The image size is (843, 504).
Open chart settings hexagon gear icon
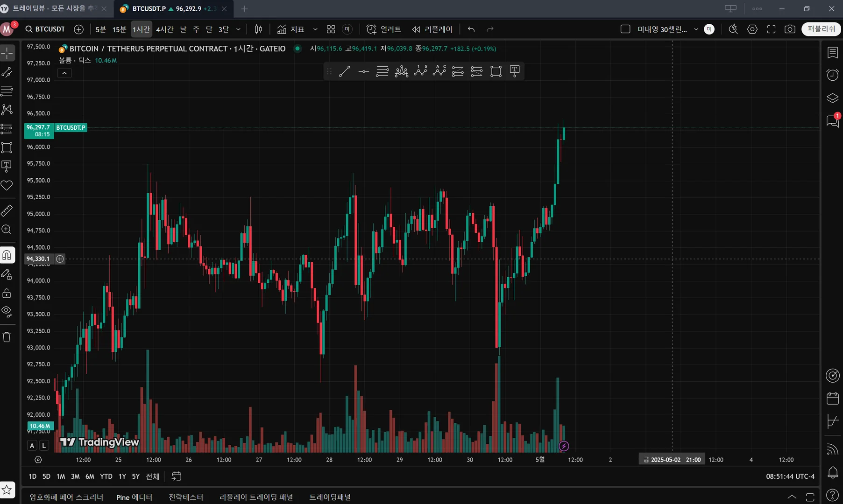(x=752, y=29)
